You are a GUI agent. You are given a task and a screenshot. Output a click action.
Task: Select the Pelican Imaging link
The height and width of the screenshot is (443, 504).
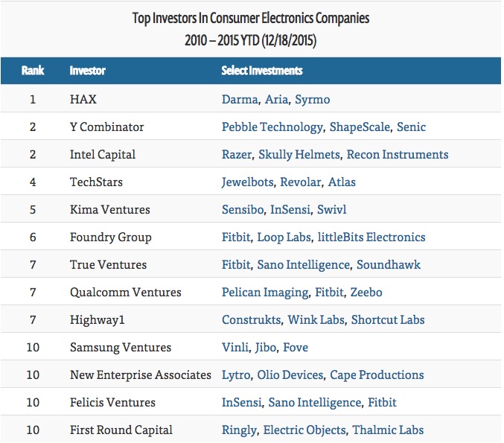tap(265, 293)
